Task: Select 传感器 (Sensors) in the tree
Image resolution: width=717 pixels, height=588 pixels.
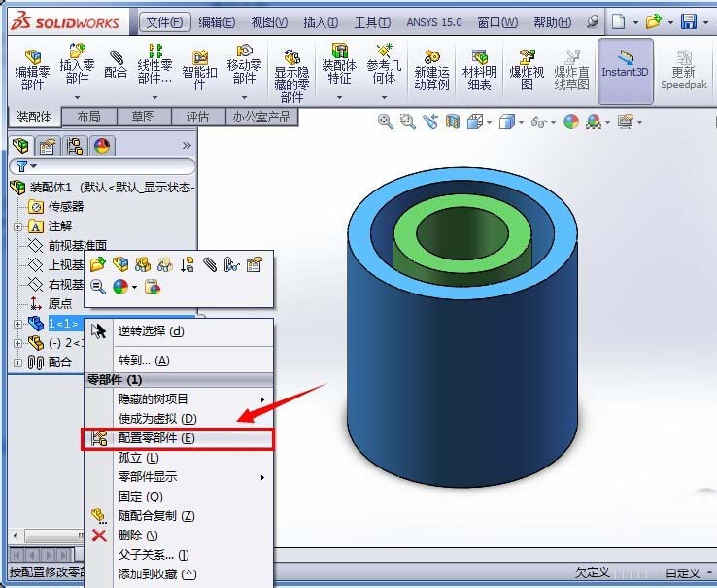Action: tap(66, 207)
